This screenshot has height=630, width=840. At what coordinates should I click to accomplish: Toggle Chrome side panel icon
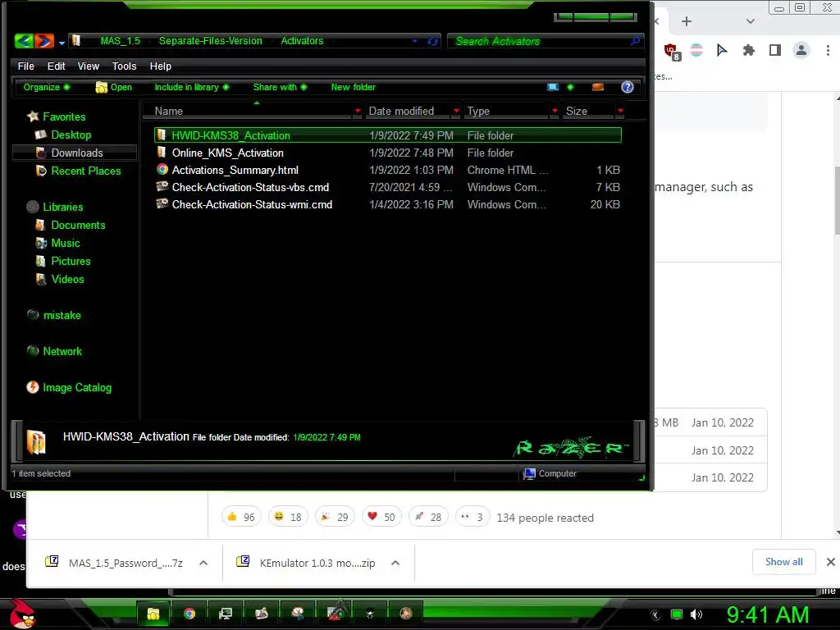pyautogui.click(x=774, y=50)
